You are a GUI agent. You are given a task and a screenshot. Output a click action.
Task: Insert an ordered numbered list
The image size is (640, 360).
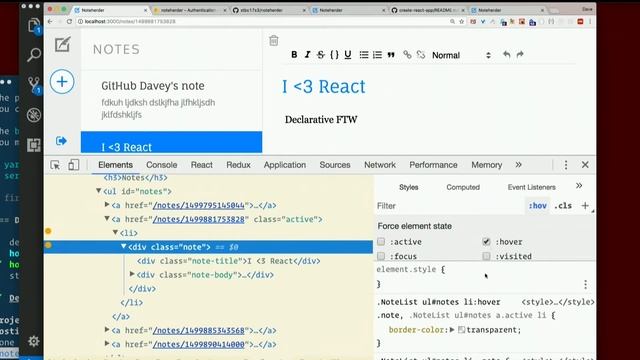tap(377, 55)
